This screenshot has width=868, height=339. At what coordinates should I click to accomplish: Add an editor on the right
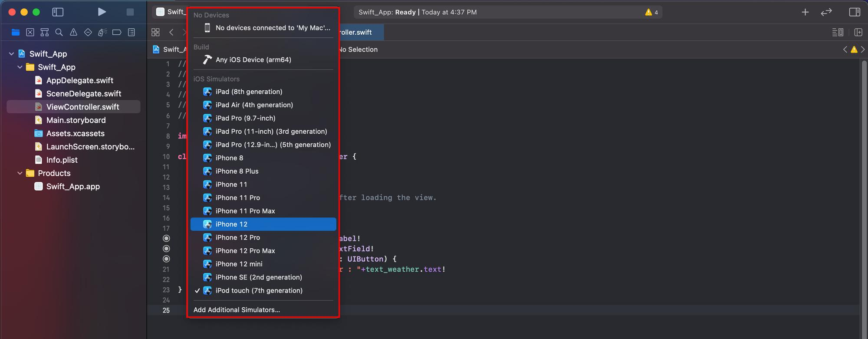coord(858,32)
